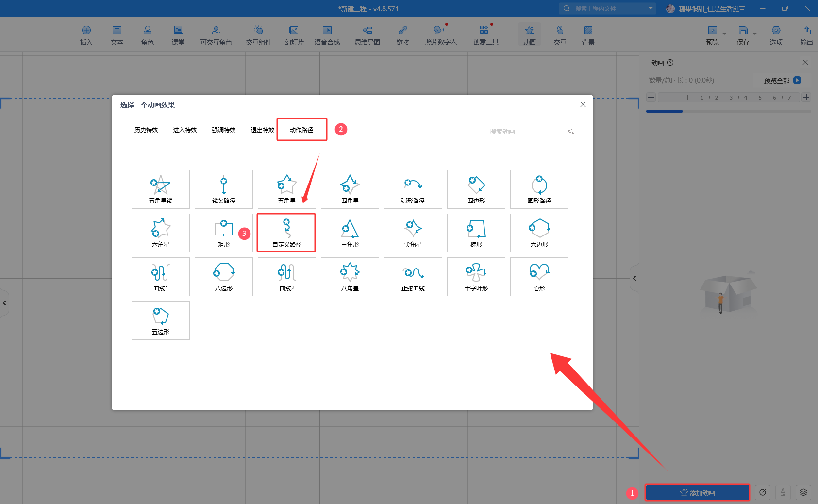Expand the 预览 dropdown arrow
Image resolution: width=818 pixels, height=504 pixels.
click(x=724, y=34)
